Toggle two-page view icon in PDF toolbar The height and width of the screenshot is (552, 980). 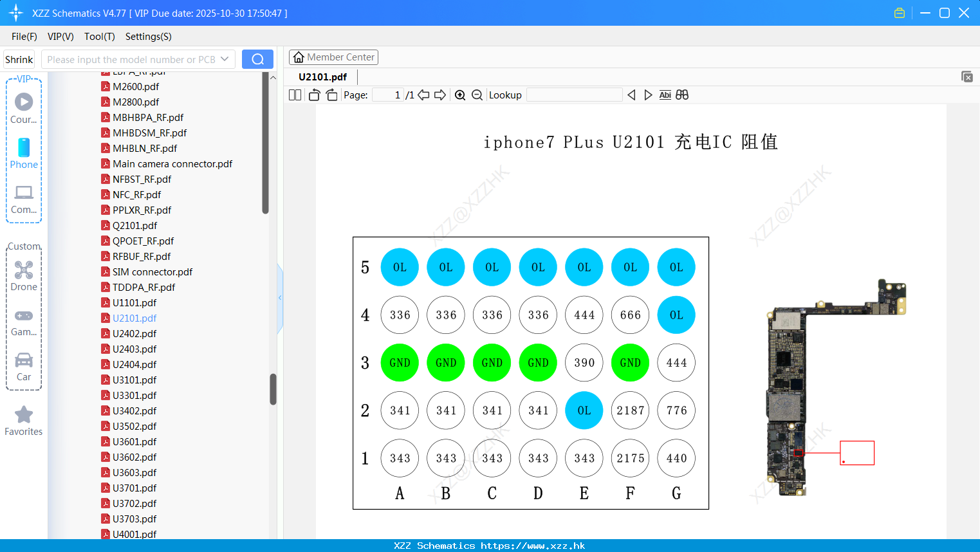tap(295, 95)
